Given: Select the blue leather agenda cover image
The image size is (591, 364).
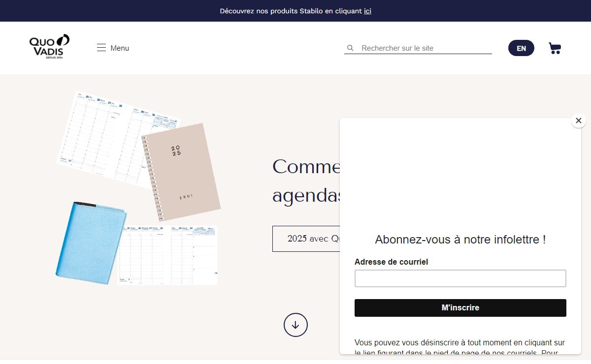Looking at the screenshot, I should (92, 242).
